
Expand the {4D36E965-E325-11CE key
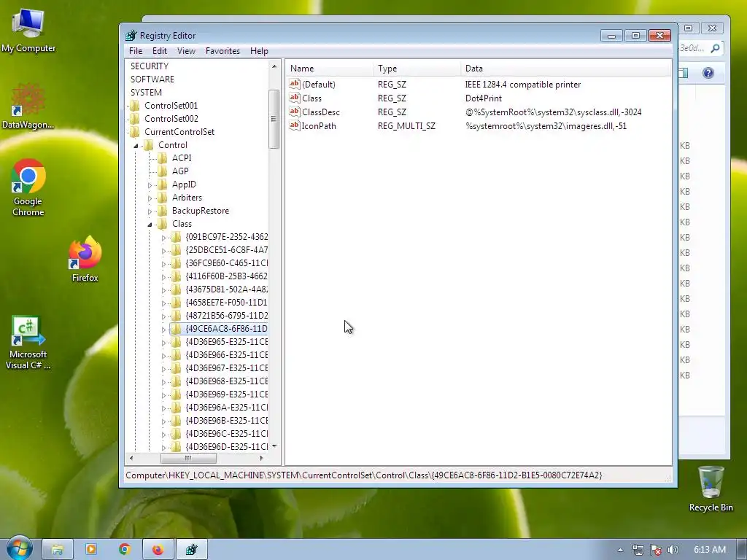coord(163,343)
